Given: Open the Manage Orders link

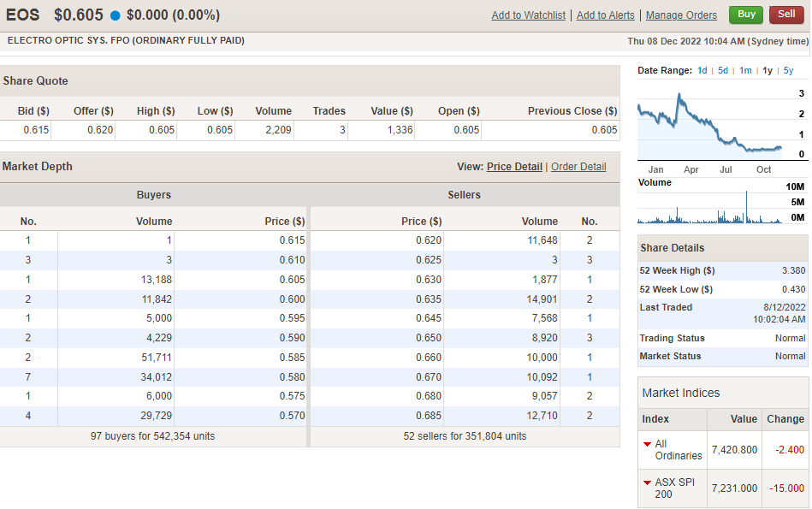Looking at the screenshot, I should [x=681, y=15].
